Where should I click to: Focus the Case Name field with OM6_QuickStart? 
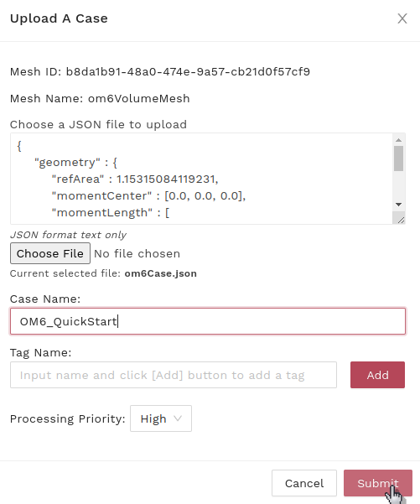click(208, 321)
